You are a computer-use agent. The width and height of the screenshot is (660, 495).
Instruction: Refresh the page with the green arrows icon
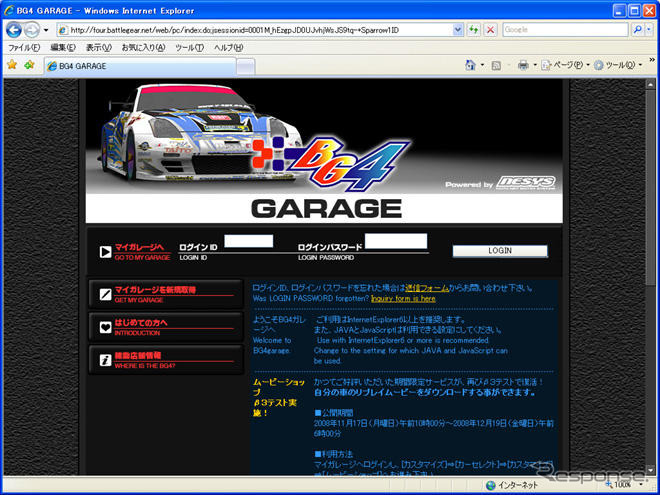pos(474,30)
